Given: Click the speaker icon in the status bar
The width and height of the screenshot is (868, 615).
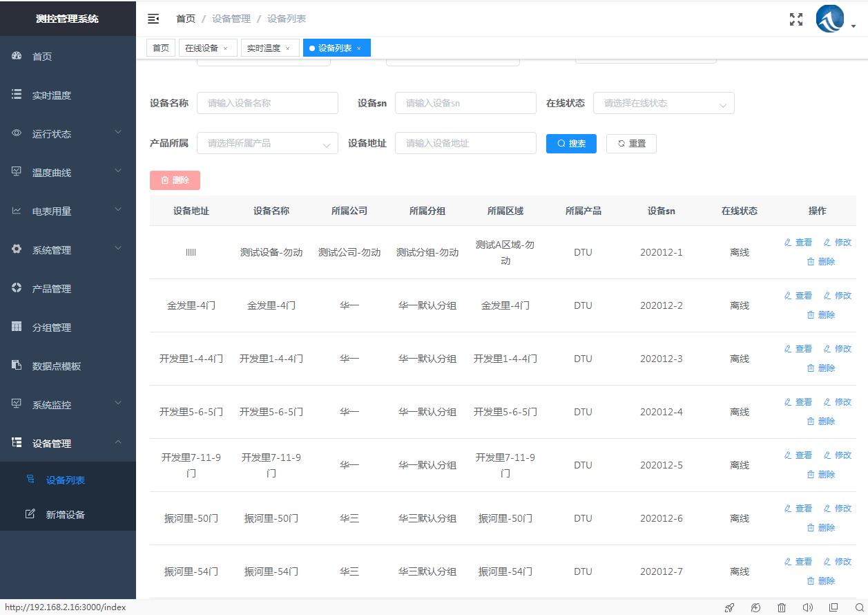Looking at the screenshot, I should tap(807, 607).
